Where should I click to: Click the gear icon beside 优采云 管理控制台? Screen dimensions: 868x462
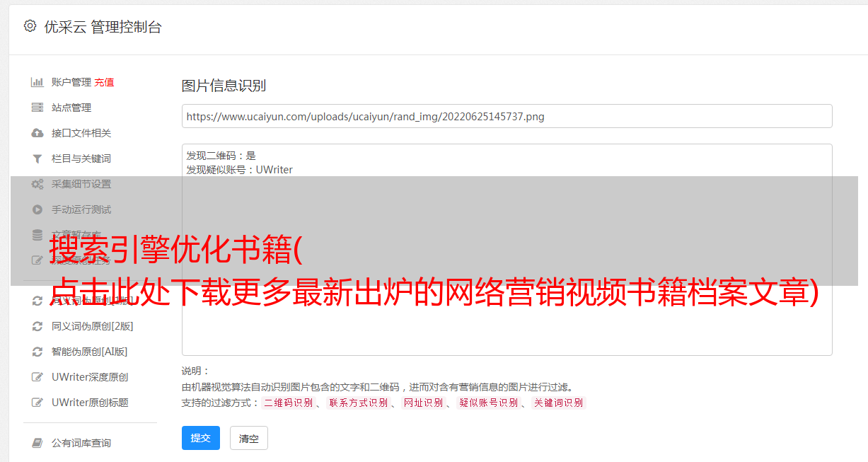[x=30, y=26]
